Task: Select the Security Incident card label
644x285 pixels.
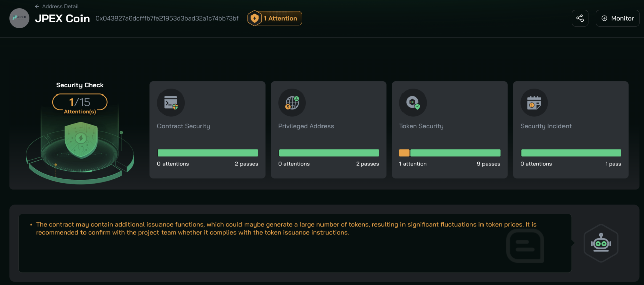Action: click(546, 126)
